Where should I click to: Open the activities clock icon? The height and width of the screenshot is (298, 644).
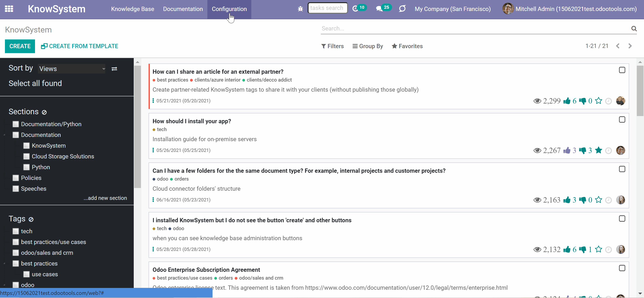click(x=355, y=9)
